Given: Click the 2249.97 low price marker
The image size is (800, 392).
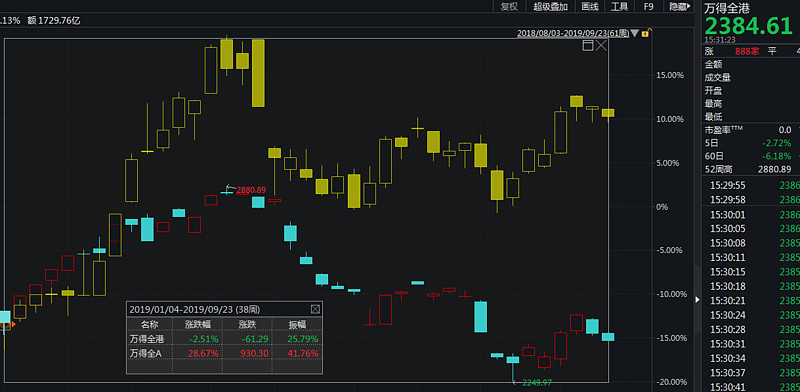Looking at the screenshot, I should [x=536, y=382].
